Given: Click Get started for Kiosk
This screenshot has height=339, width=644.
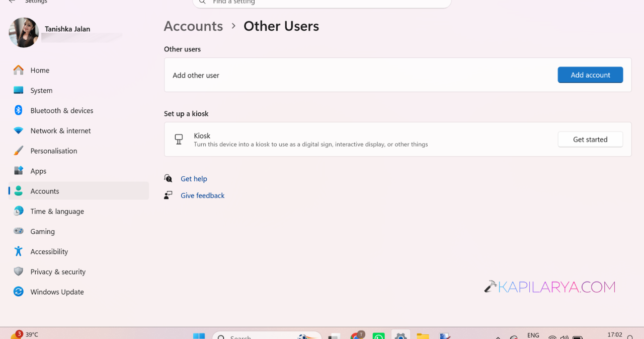Looking at the screenshot, I should tap(590, 139).
